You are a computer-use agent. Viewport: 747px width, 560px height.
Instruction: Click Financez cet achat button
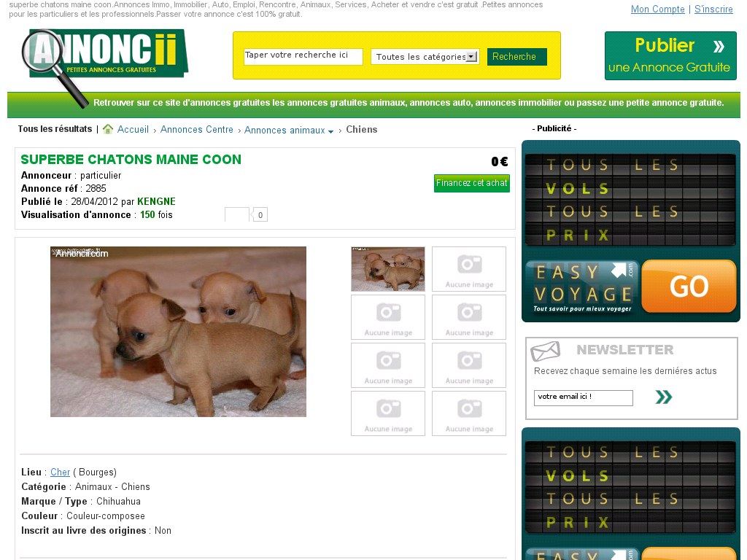point(472,183)
